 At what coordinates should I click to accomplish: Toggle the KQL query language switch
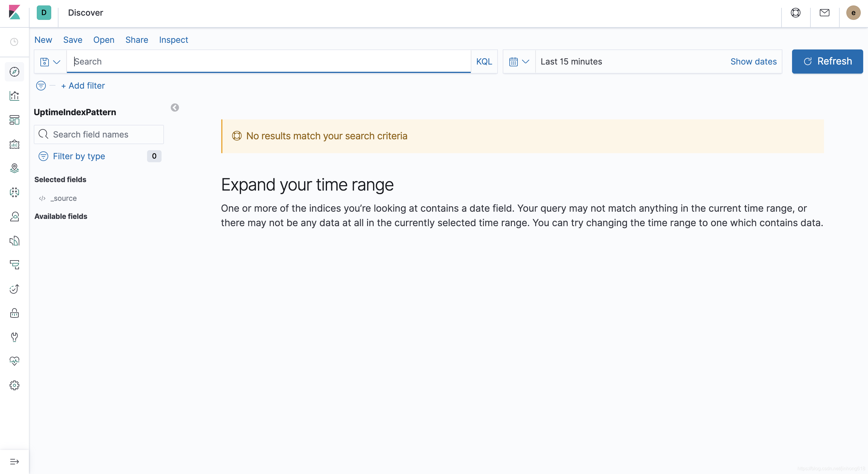tap(484, 61)
